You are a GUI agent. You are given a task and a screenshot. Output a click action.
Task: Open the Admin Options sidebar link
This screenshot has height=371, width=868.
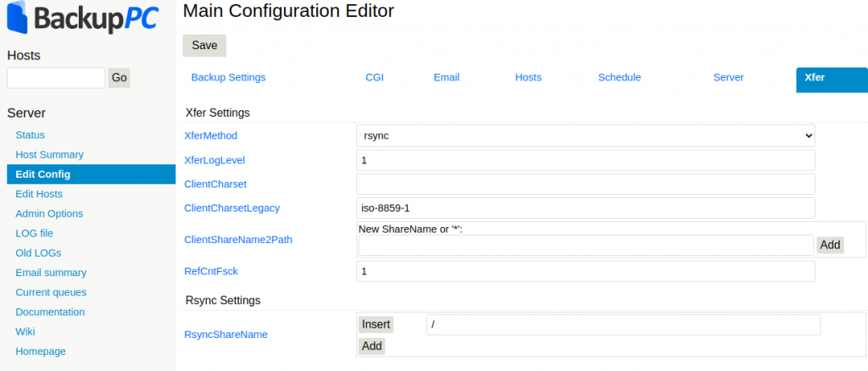[49, 213]
